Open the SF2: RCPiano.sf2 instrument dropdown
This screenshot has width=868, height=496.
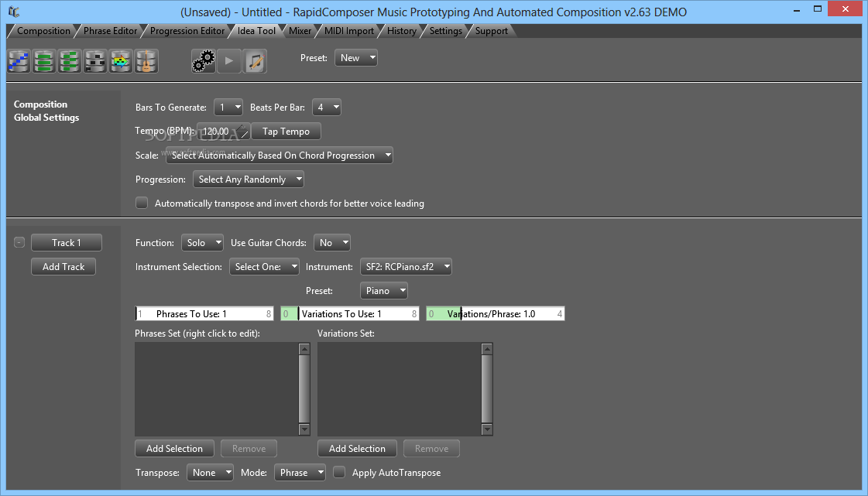coord(406,266)
